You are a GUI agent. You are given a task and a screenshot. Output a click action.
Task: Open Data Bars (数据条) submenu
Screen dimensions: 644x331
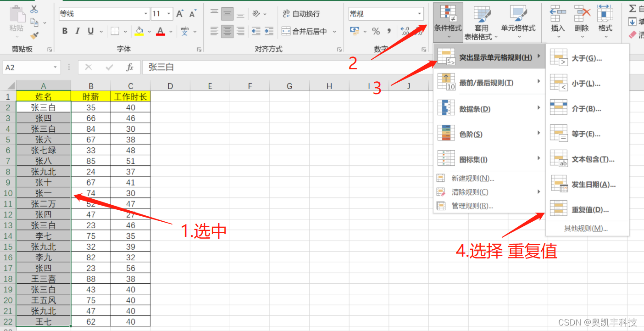coord(489,109)
